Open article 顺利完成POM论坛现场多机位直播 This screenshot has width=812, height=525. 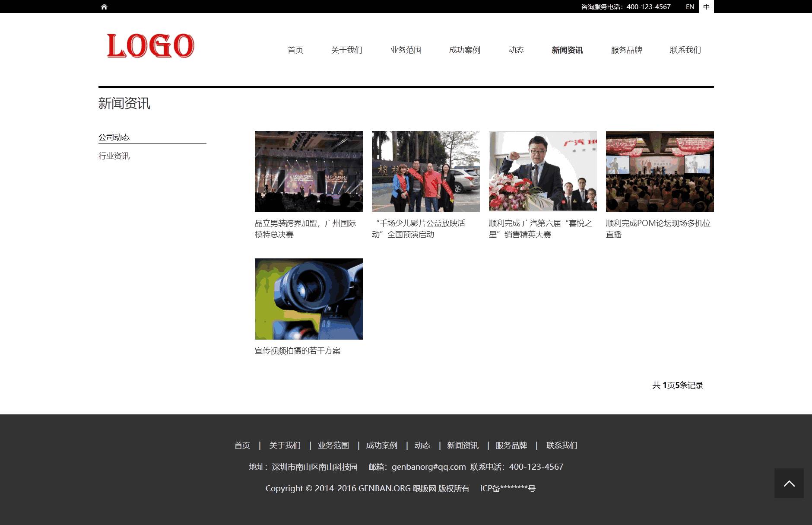659,229
